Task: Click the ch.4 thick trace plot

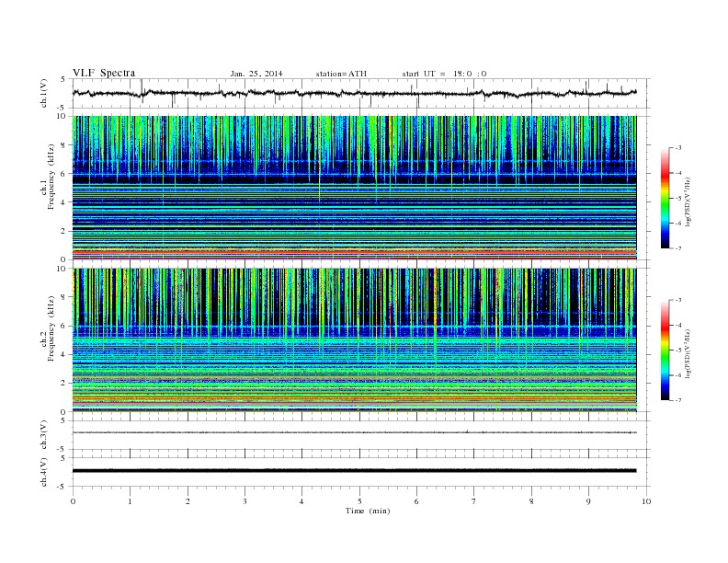Action: (x=361, y=472)
